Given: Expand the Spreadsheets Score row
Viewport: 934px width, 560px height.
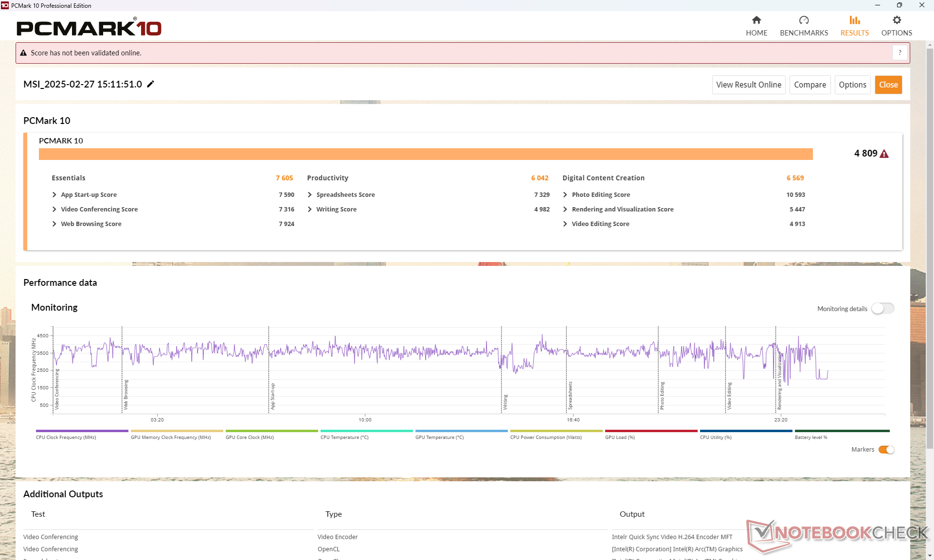Looking at the screenshot, I should 310,194.
